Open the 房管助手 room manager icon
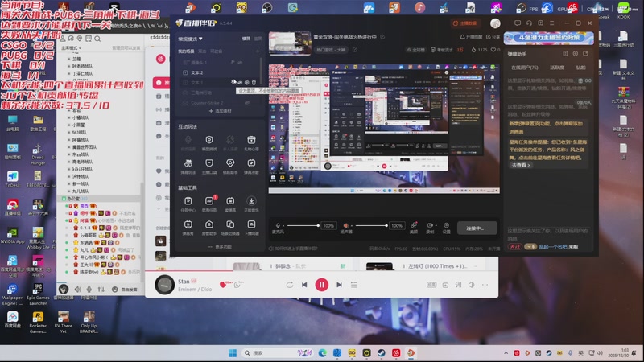 click(209, 224)
